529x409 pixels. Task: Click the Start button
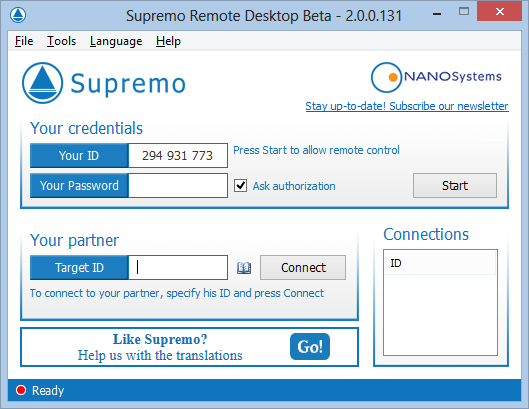pyautogui.click(x=455, y=186)
